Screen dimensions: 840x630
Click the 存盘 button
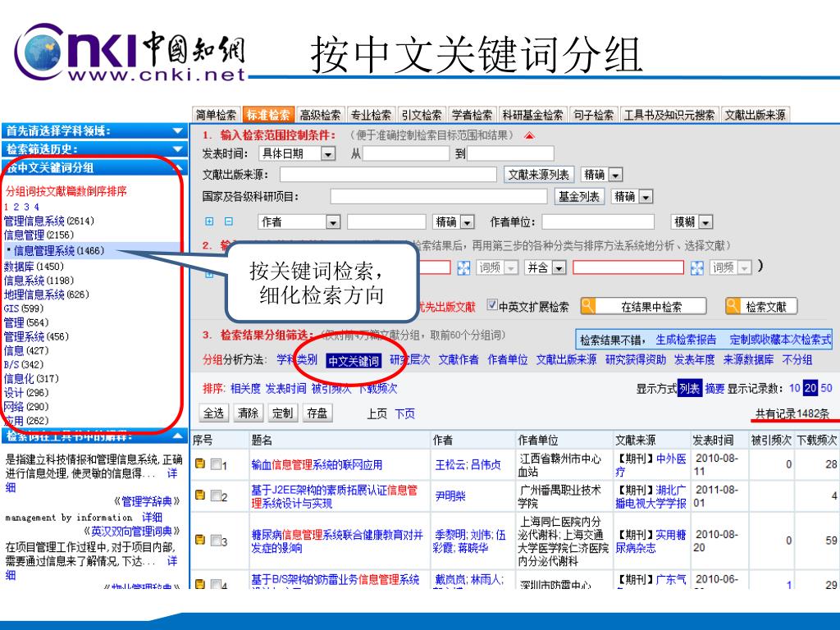317,413
